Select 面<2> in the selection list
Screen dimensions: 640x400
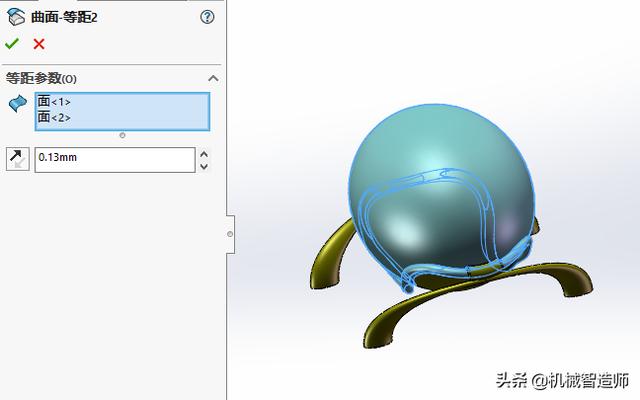coord(55,117)
